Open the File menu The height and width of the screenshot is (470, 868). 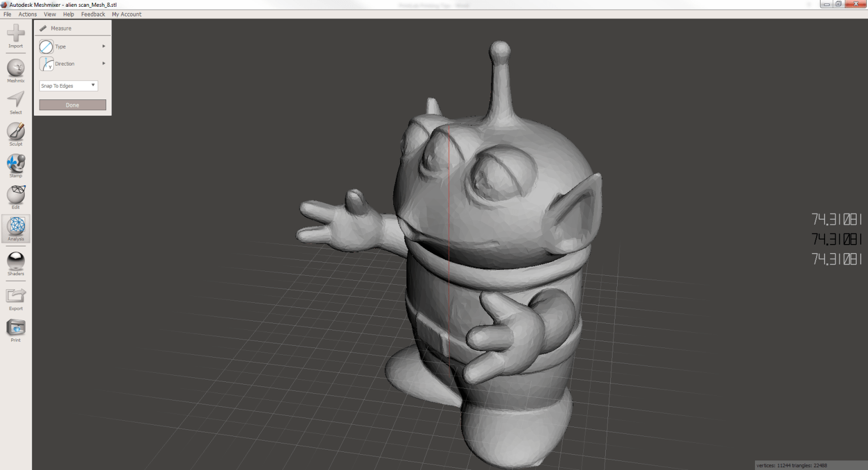click(x=7, y=14)
